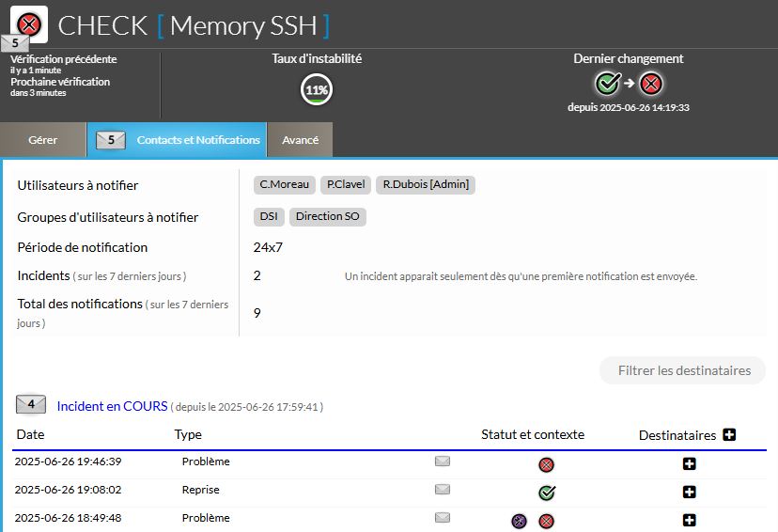This screenshot has height=532, width=778.
Task: Open the Gérer tab
Action: (x=43, y=140)
